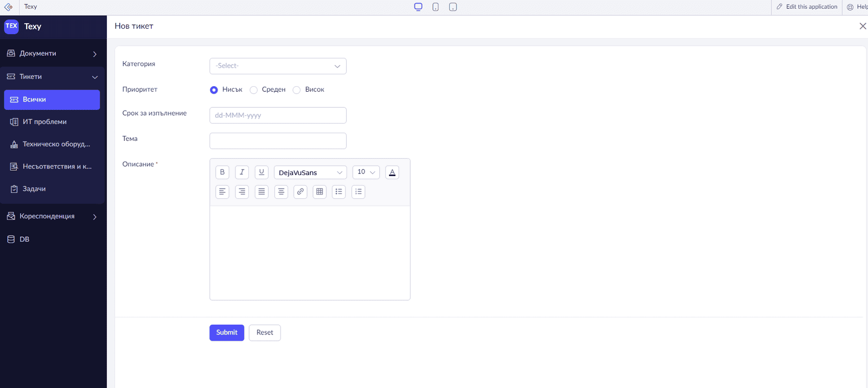Open the DejaVuSans font dropdown

pos(310,172)
